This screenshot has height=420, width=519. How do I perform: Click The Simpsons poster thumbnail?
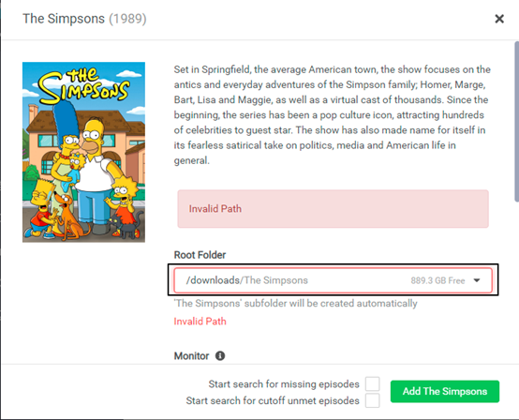tap(83, 152)
